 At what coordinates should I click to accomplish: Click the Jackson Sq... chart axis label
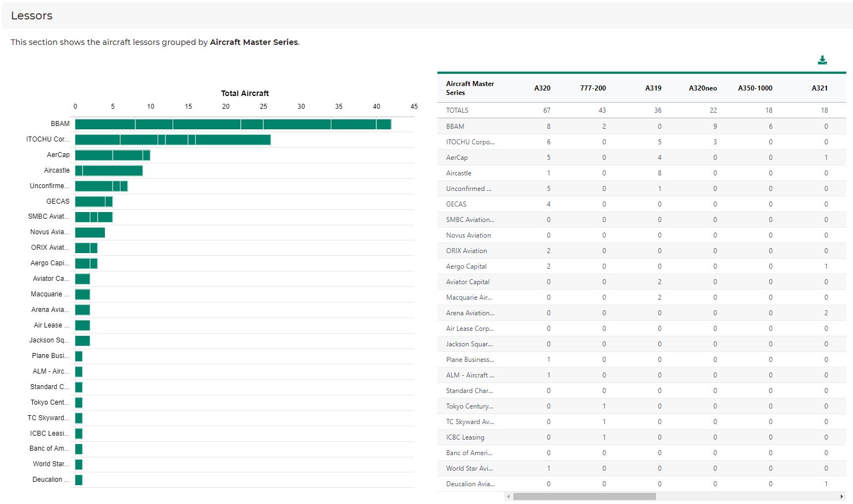tap(49, 340)
